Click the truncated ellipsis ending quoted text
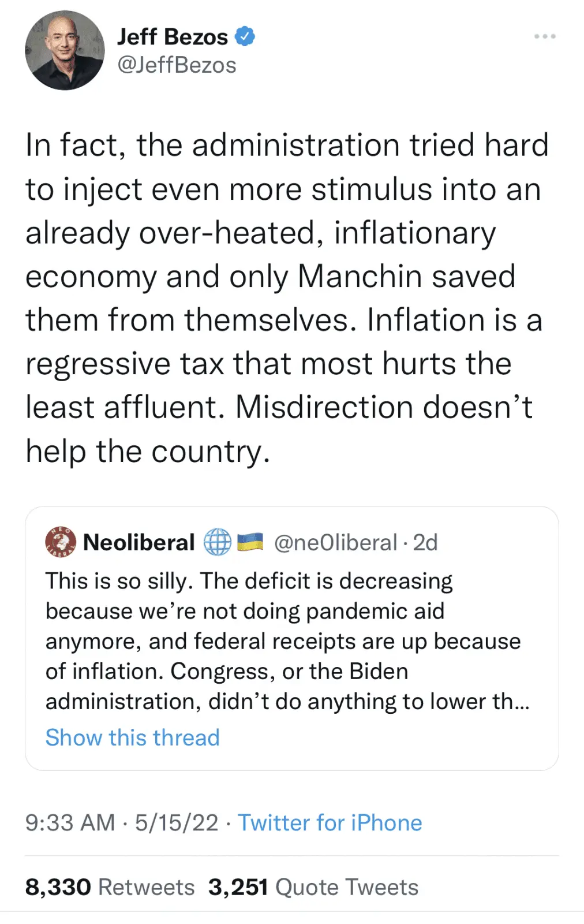Image resolution: width=584 pixels, height=924 pixels. pyautogui.click(x=522, y=702)
